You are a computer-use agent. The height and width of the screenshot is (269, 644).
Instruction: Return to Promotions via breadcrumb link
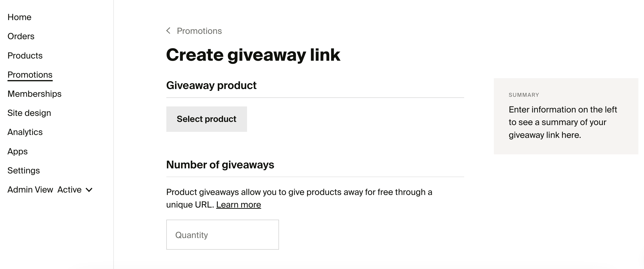[199, 31]
